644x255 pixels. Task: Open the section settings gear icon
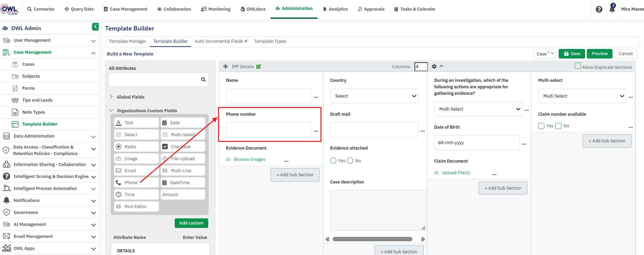pyautogui.click(x=434, y=66)
